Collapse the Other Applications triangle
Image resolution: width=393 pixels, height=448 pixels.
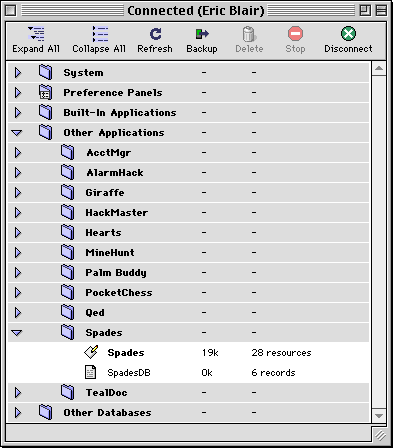(x=17, y=133)
